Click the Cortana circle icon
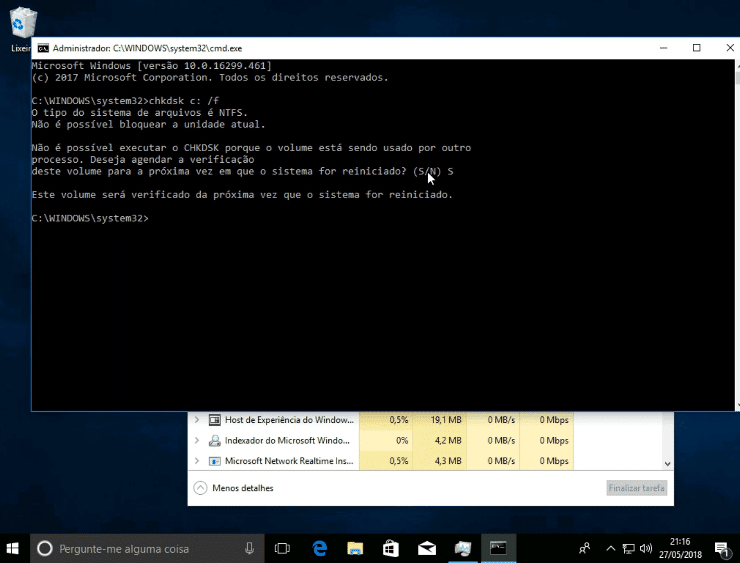The width and height of the screenshot is (740, 563). point(45,548)
